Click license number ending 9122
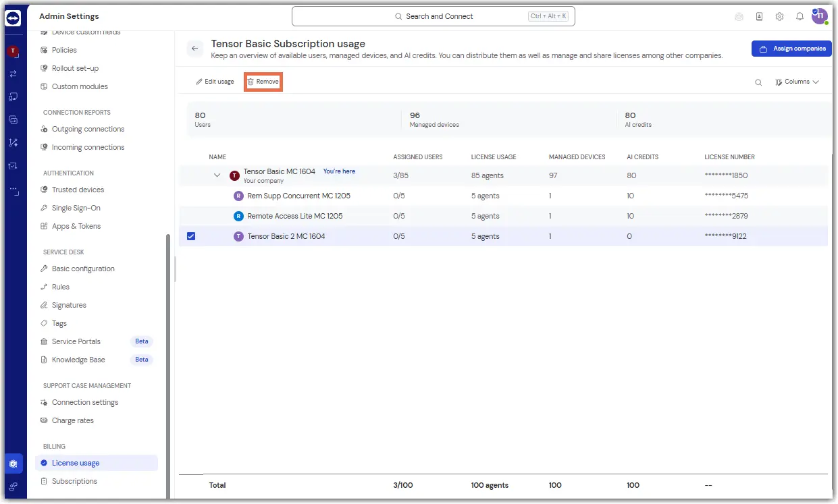 coord(725,236)
